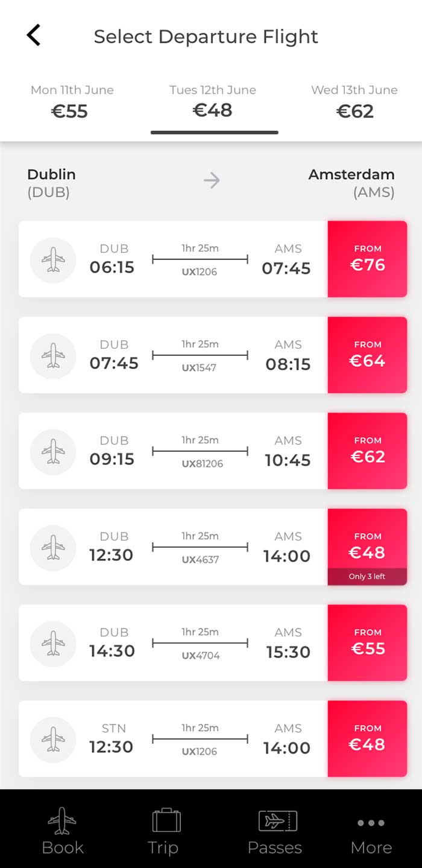Viewport: 422px width, 868px height.
Task: Tap the More three-dots icon
Action: pyautogui.click(x=371, y=823)
